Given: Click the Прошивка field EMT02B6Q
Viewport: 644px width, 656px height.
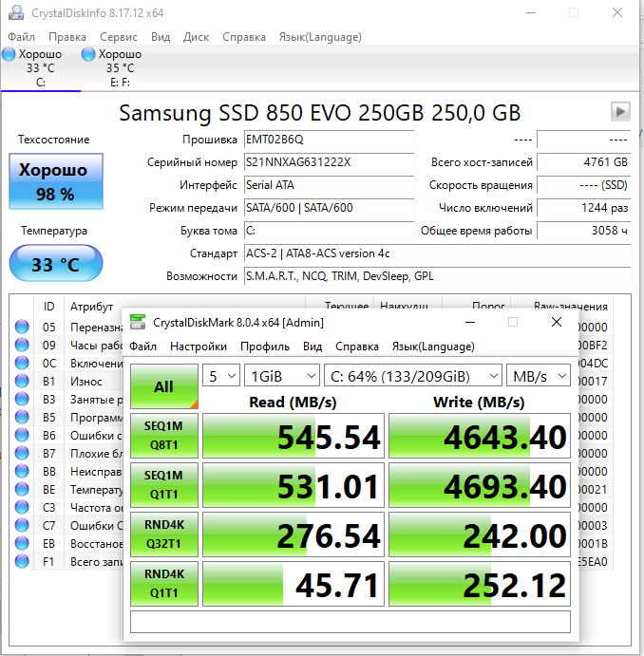Looking at the screenshot, I should click(x=329, y=140).
